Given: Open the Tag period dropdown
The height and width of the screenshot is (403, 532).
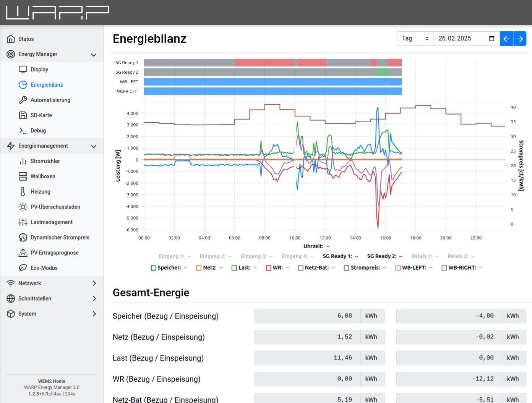Looking at the screenshot, I should point(415,39).
